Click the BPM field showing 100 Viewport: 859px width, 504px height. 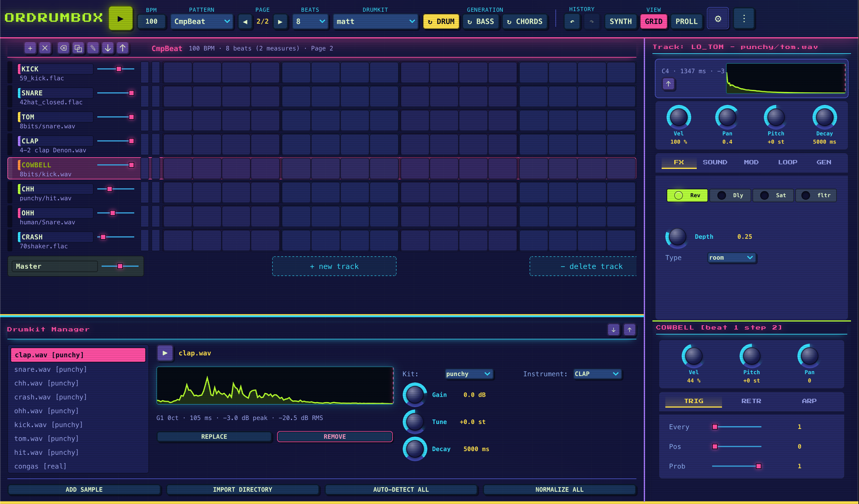point(151,22)
